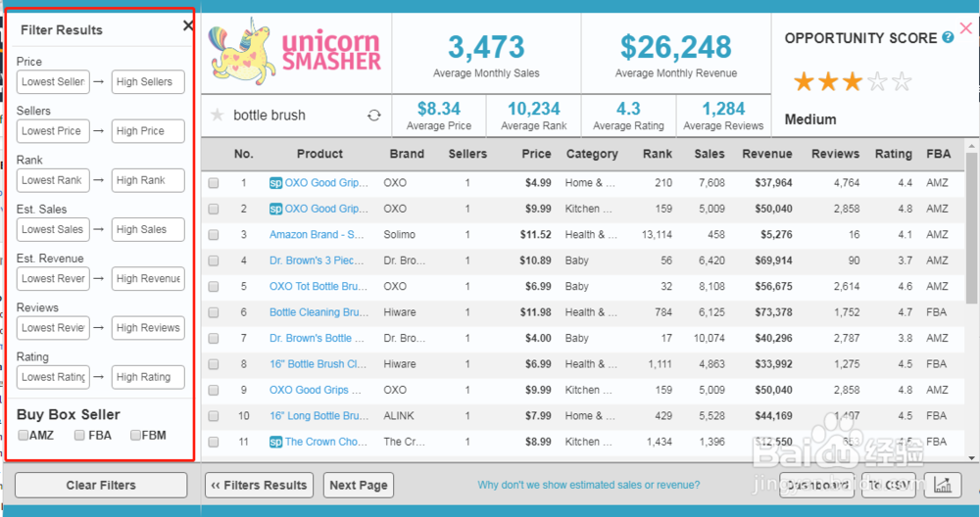Go to Next Page
Image resolution: width=980 pixels, height=517 pixels.
click(x=358, y=485)
